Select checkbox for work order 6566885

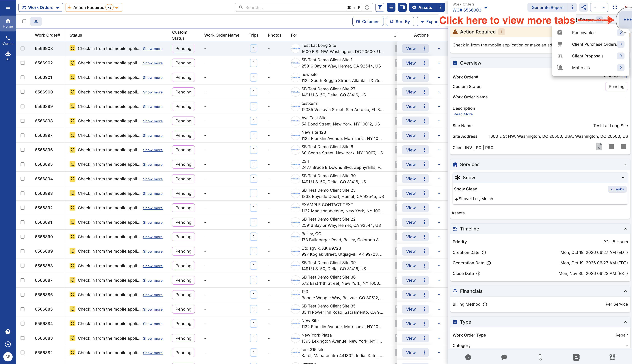(23, 309)
